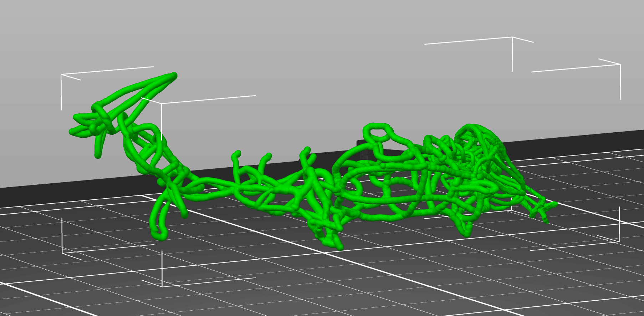Click the dense domed wing cluster
Screen dimensions: 644x316
(x=478, y=150)
